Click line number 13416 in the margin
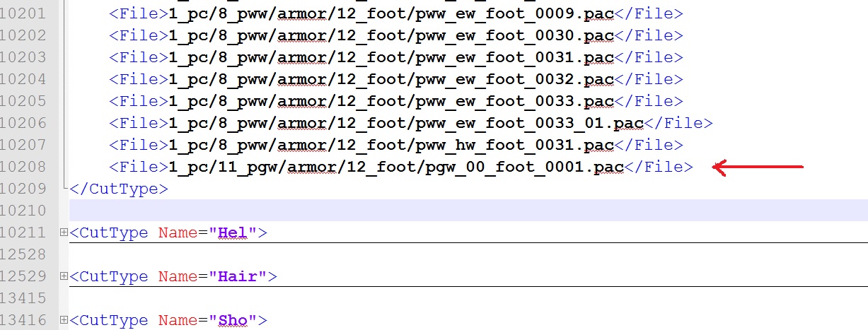 (x=25, y=321)
